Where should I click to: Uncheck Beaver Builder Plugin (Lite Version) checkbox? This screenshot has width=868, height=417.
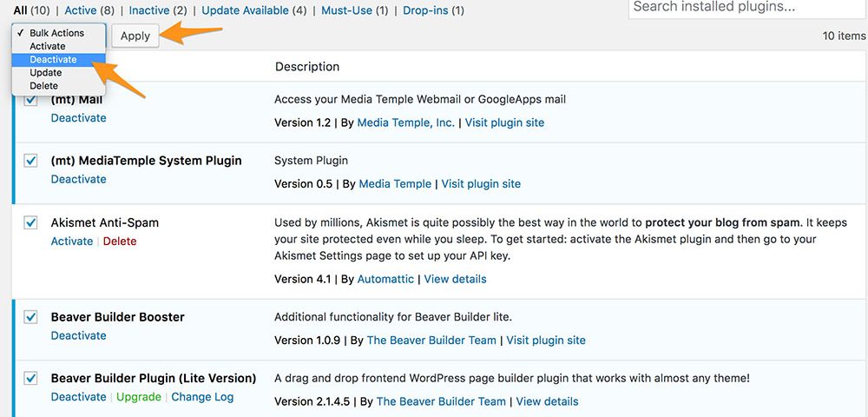click(30, 378)
